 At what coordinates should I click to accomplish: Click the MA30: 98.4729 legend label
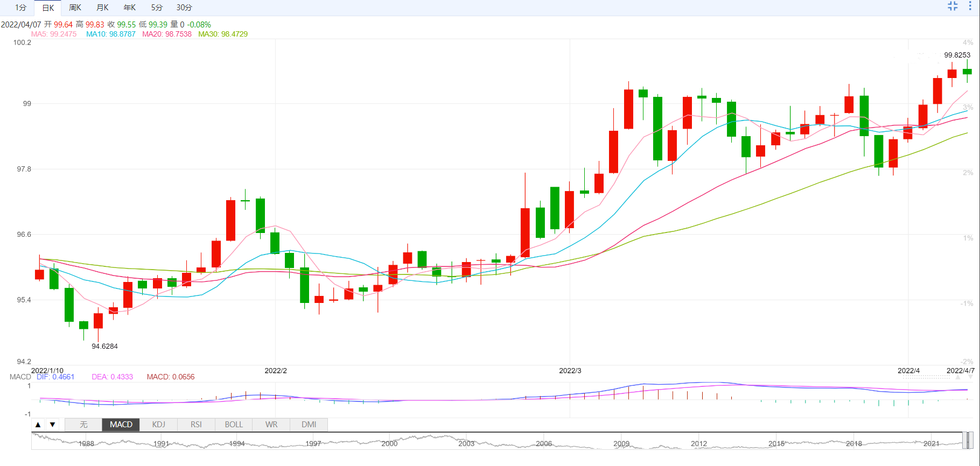click(x=223, y=34)
